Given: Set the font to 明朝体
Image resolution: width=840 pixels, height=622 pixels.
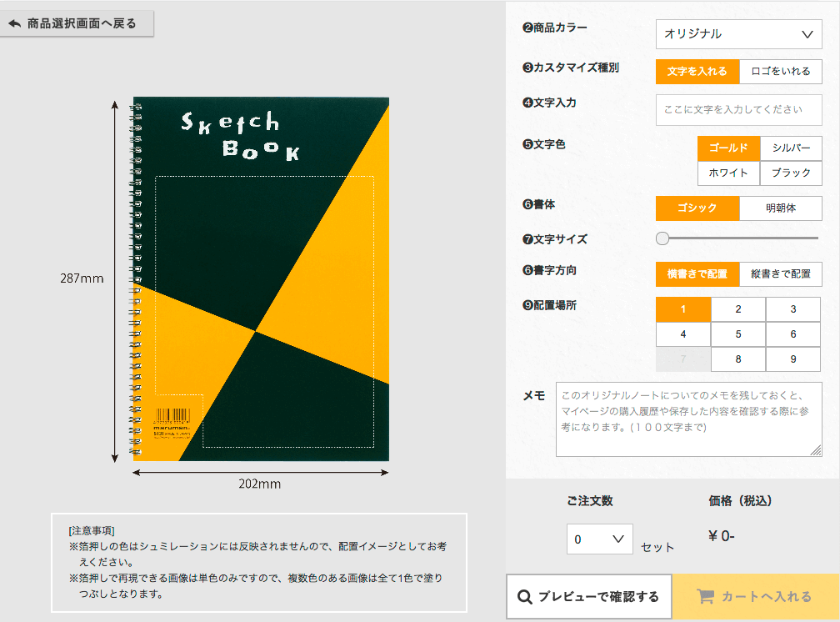Looking at the screenshot, I should click(x=780, y=208).
